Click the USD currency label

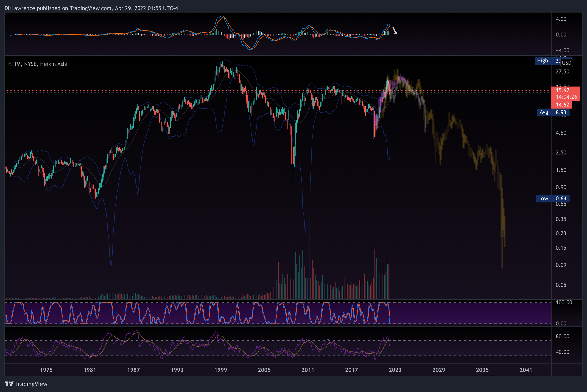click(567, 63)
